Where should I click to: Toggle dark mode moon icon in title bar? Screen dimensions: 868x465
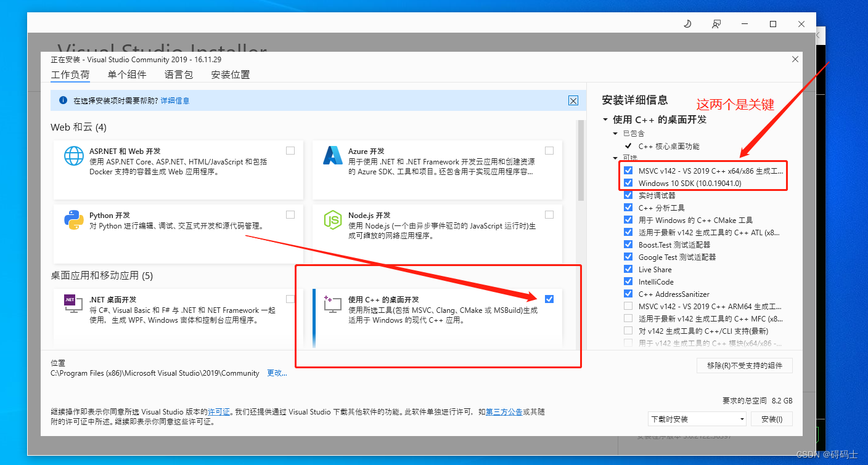click(688, 24)
